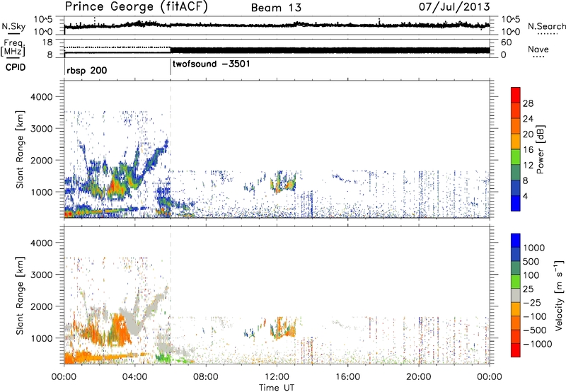Click the 'Time UT' axis label

click(x=277, y=388)
